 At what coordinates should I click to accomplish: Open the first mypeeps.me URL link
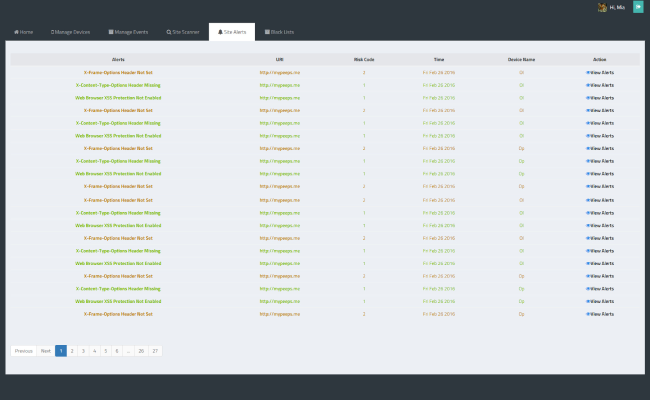(280, 73)
